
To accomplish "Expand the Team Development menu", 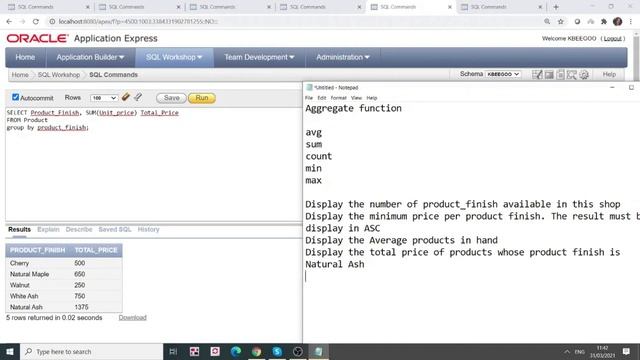I will 259,57.
